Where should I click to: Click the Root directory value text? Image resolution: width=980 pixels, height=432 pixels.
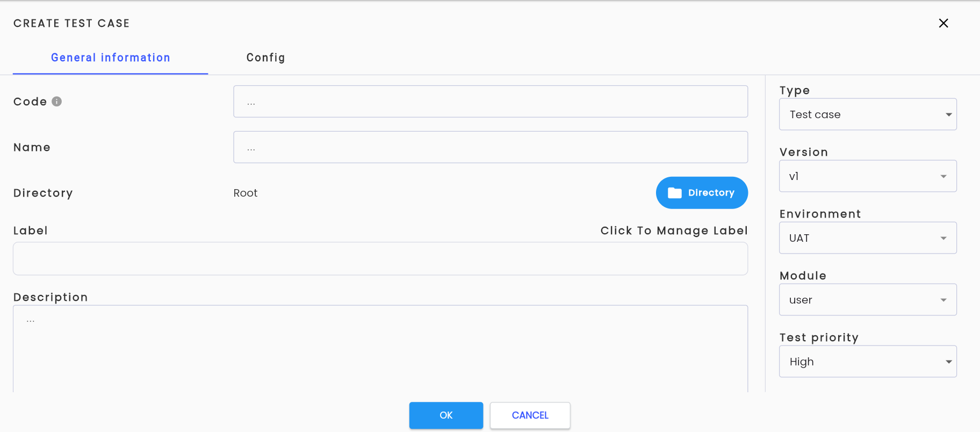(246, 193)
